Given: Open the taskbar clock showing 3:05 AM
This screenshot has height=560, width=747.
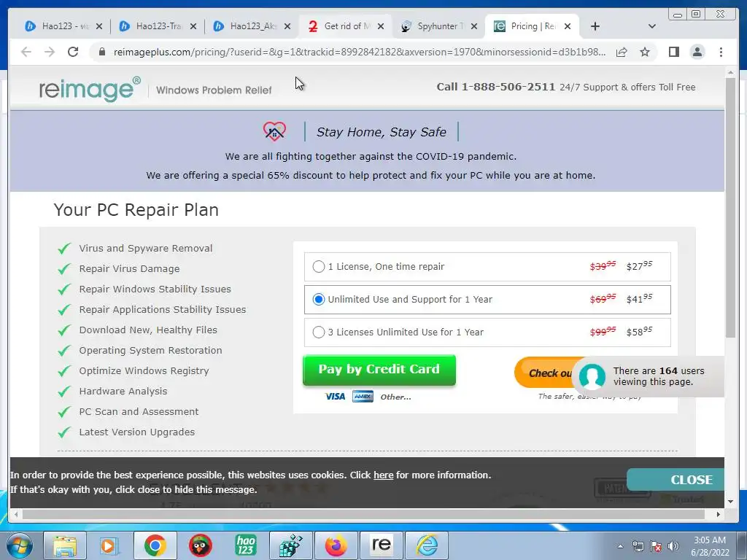Looking at the screenshot, I should [x=710, y=546].
